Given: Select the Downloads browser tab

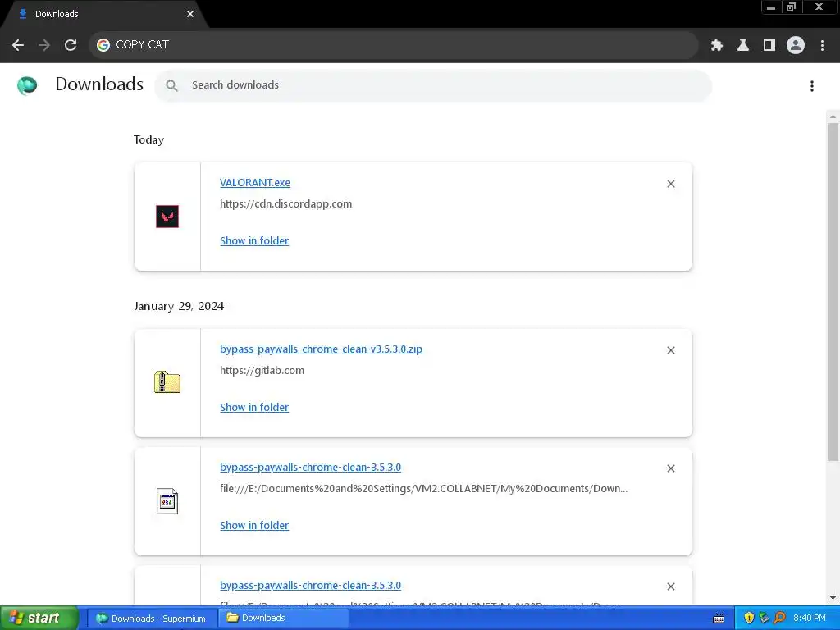Looking at the screenshot, I should tap(104, 14).
